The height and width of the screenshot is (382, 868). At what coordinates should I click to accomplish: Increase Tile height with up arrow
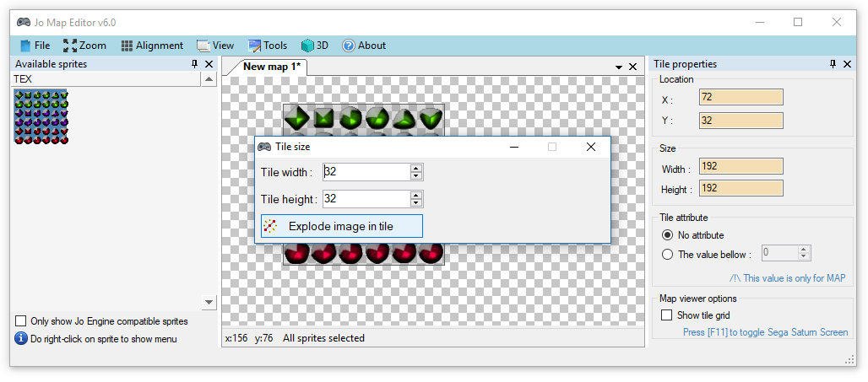[416, 195]
